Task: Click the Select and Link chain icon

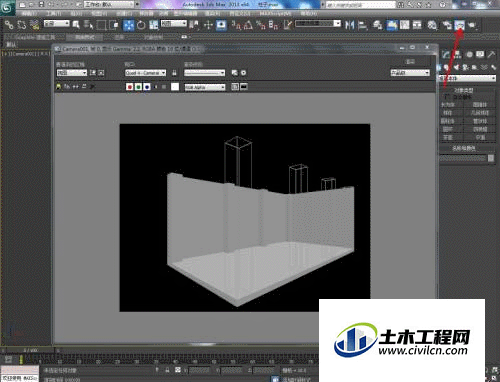Action: tap(9, 25)
